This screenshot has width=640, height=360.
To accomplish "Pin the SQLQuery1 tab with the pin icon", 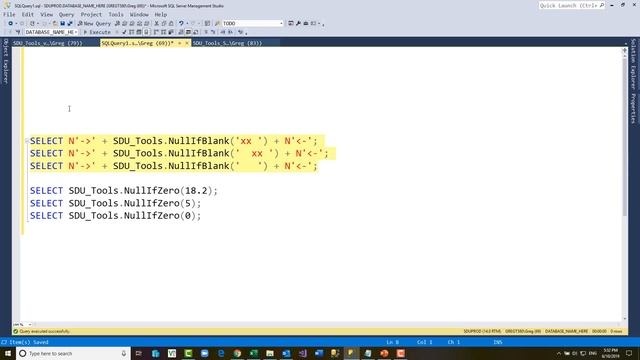I will (179, 43).
